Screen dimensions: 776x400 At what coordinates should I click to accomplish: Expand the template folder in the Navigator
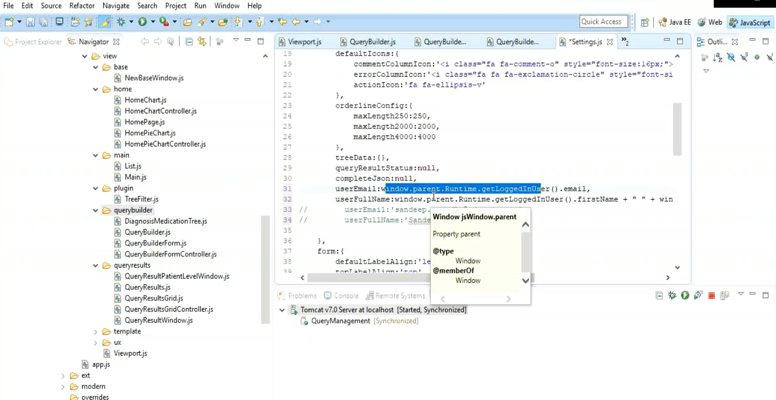(x=96, y=332)
